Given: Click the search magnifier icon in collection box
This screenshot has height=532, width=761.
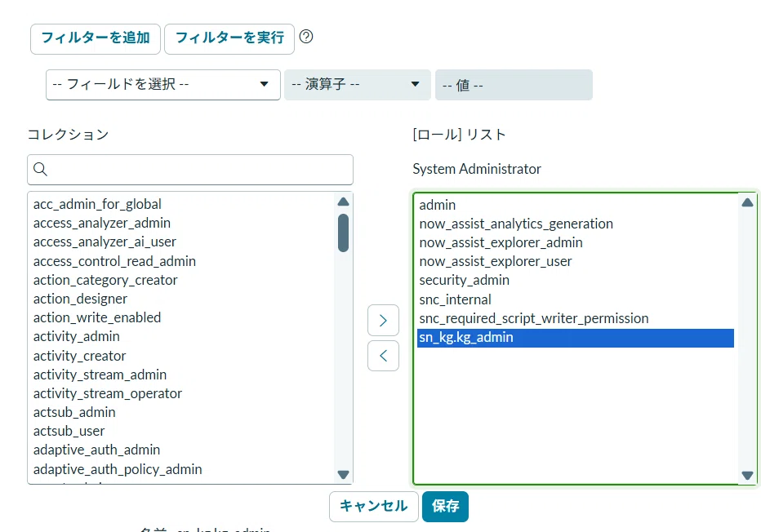Looking at the screenshot, I should pyautogui.click(x=40, y=169).
